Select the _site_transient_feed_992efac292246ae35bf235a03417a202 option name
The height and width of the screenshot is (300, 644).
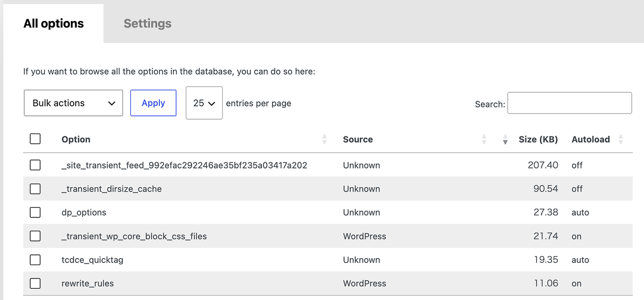(185, 165)
